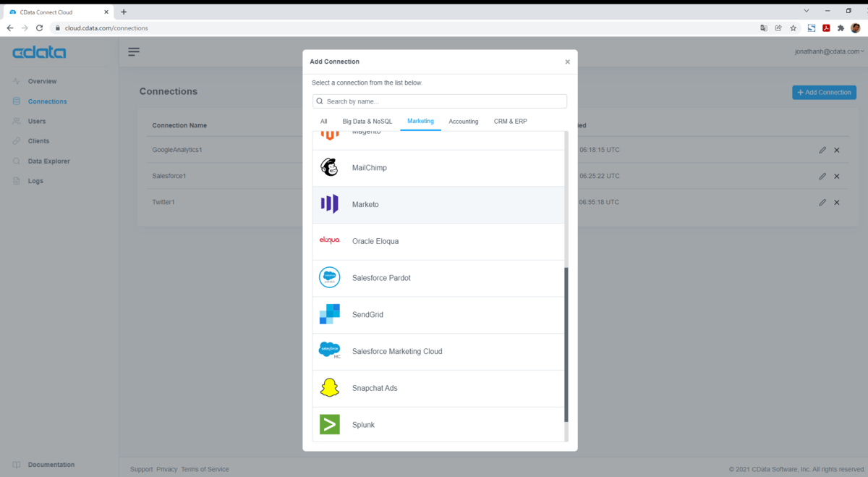Focus the browser address bar
Screen dimensions: 868x477
405,28
